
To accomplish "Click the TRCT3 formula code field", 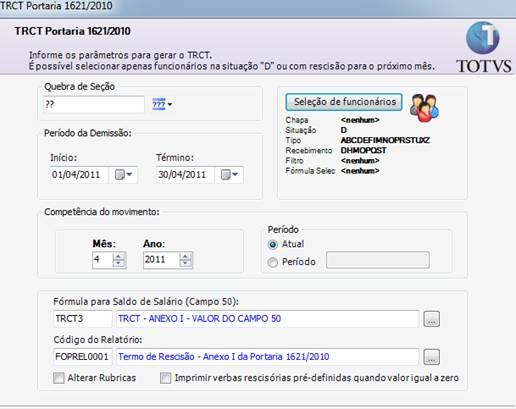I will coord(83,319).
